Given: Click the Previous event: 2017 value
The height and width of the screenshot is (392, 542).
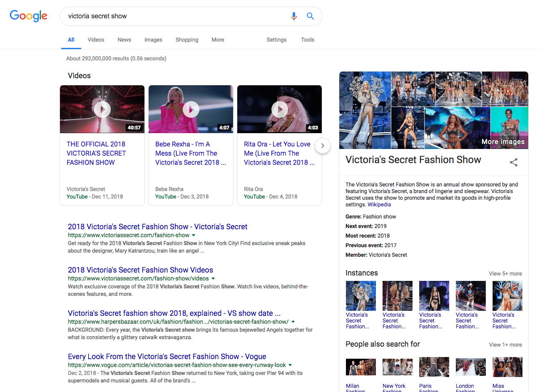Looking at the screenshot, I should pos(390,246).
